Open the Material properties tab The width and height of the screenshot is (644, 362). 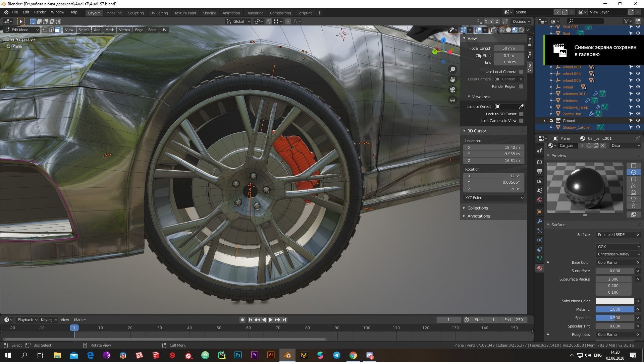coord(539,268)
